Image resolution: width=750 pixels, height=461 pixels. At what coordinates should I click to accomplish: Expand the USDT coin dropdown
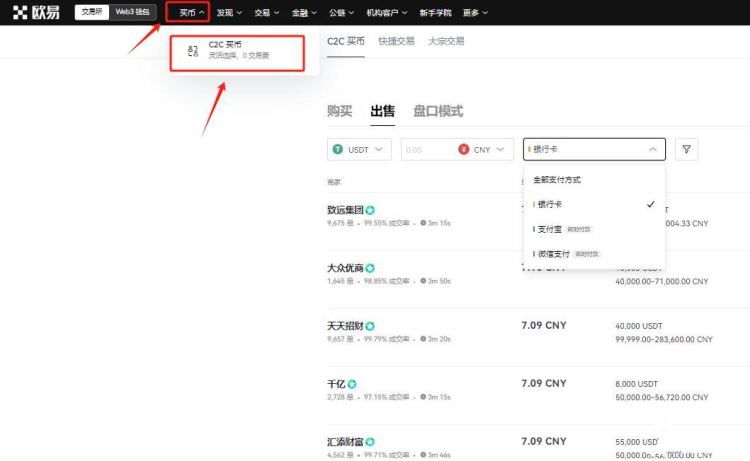pos(359,149)
